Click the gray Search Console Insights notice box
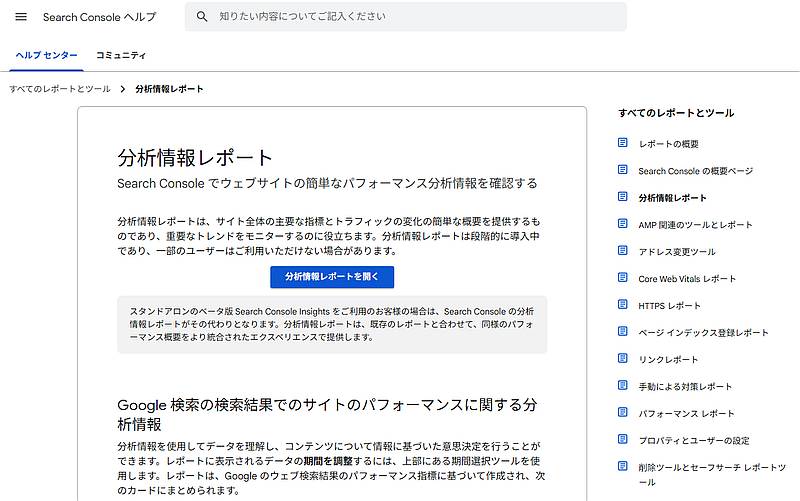Screen dimensions: 800x501 point(332,325)
